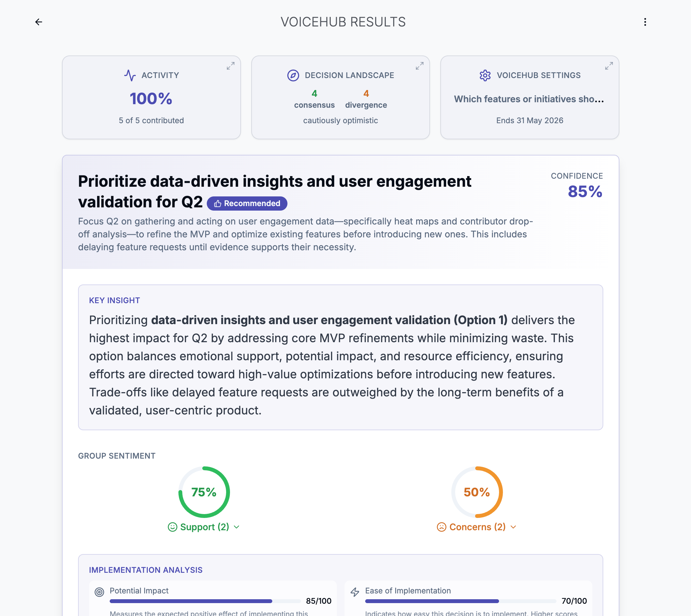Click the 50% concerns sentiment ring
Screen dimensions: 691x616
[477, 492]
